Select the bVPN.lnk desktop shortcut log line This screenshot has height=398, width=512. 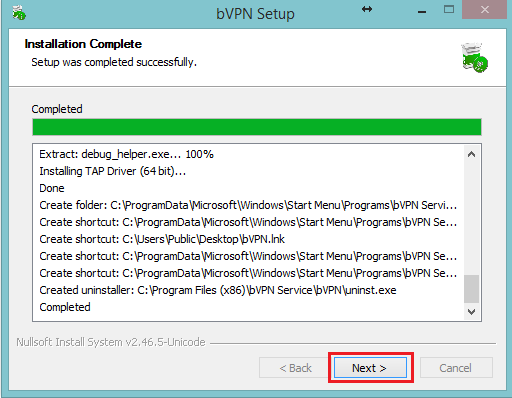[162, 239]
